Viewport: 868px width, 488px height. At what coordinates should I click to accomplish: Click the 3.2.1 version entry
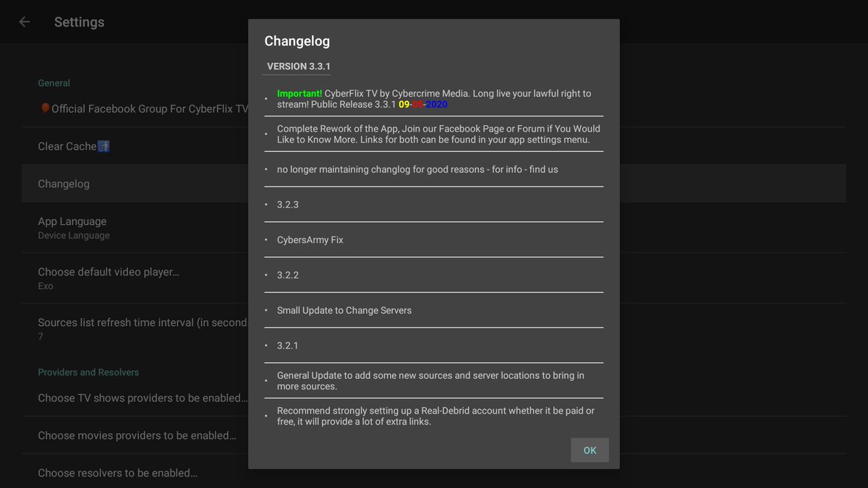click(434, 346)
